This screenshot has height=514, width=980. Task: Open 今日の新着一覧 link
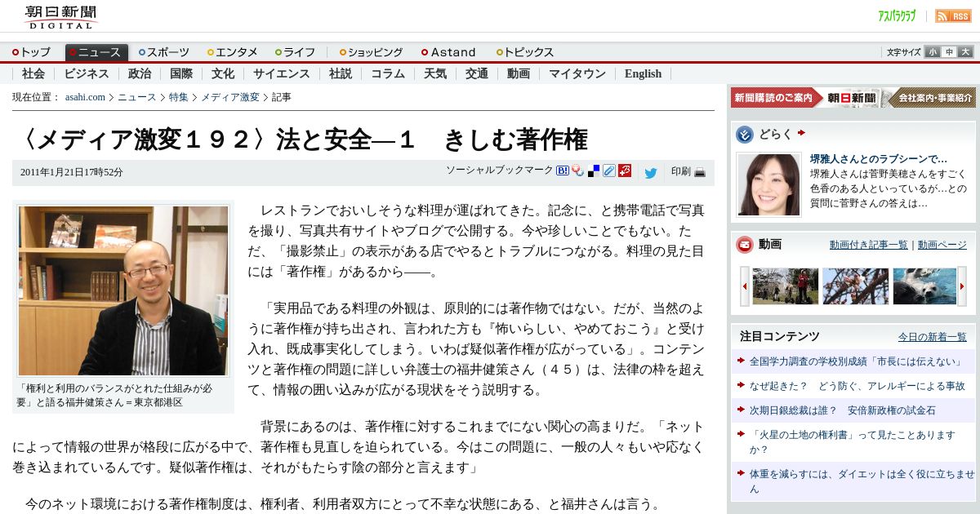(x=932, y=337)
